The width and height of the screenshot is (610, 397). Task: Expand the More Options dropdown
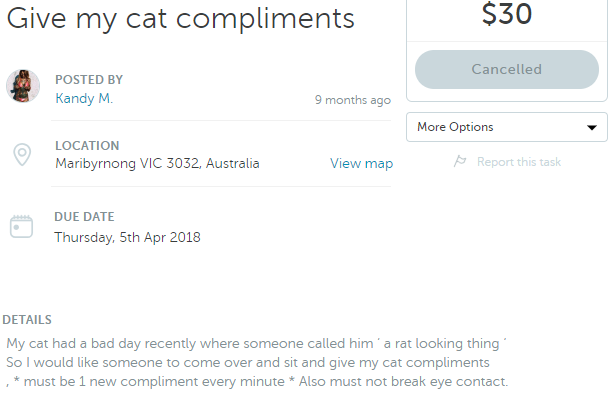[507, 127]
